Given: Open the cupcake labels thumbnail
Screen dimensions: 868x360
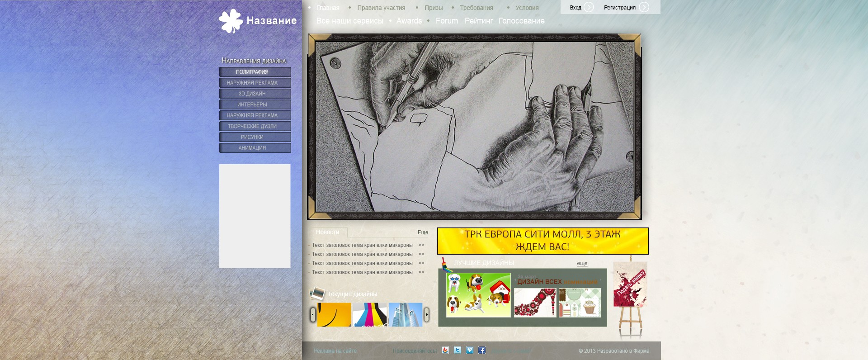Looking at the screenshot, I should [580, 303].
